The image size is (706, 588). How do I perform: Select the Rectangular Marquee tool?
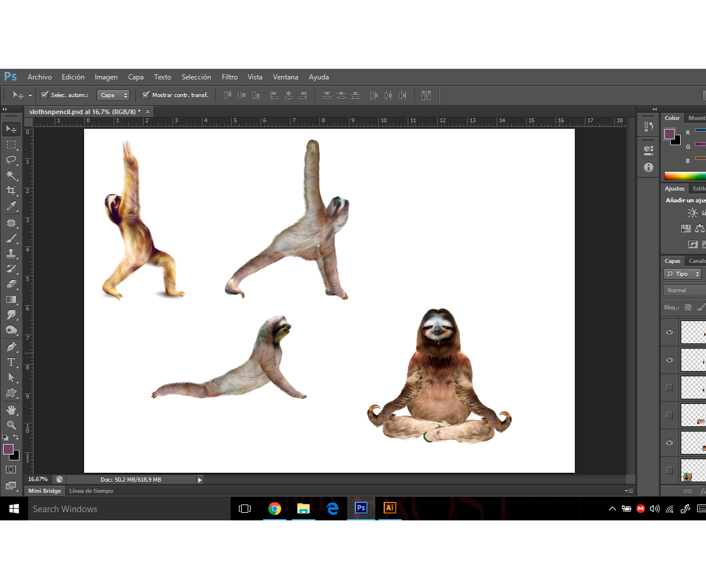11,145
